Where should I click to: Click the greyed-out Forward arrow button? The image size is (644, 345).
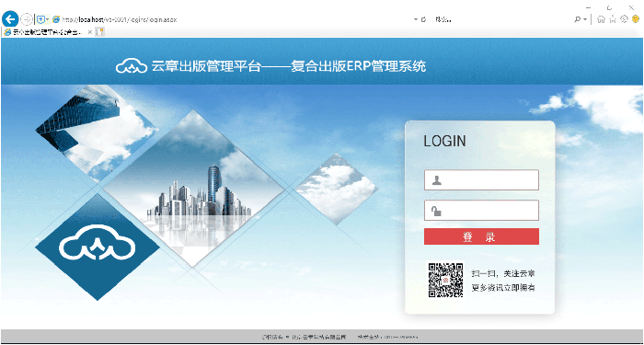coord(27,19)
